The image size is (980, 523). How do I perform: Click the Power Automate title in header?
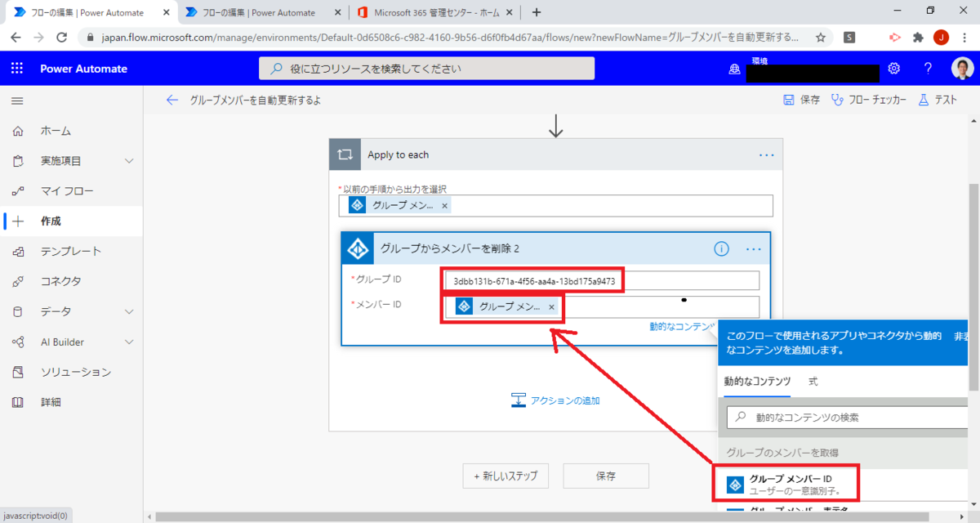tap(84, 69)
